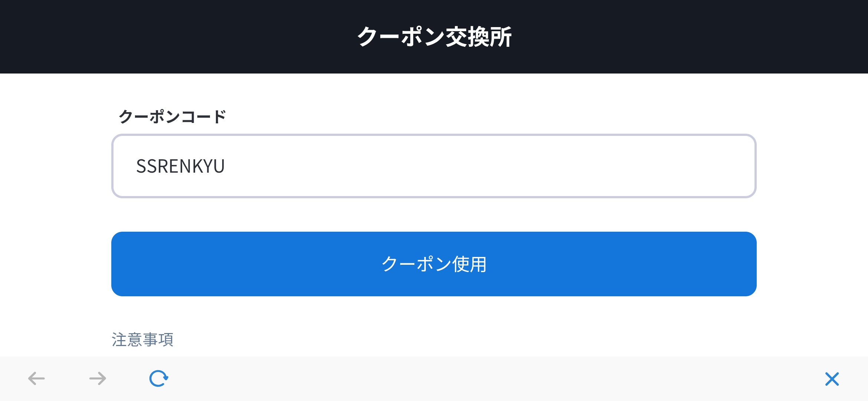Tap the gray forward navigation arrow
The height and width of the screenshot is (401, 868).
point(98,379)
